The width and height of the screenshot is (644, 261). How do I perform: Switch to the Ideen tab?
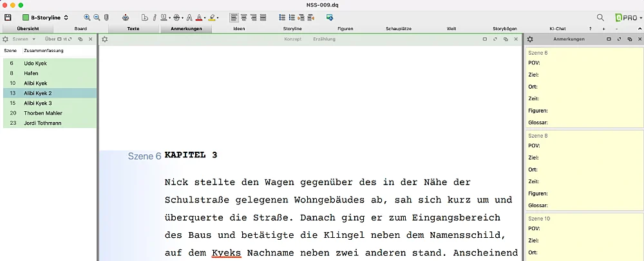click(x=239, y=29)
